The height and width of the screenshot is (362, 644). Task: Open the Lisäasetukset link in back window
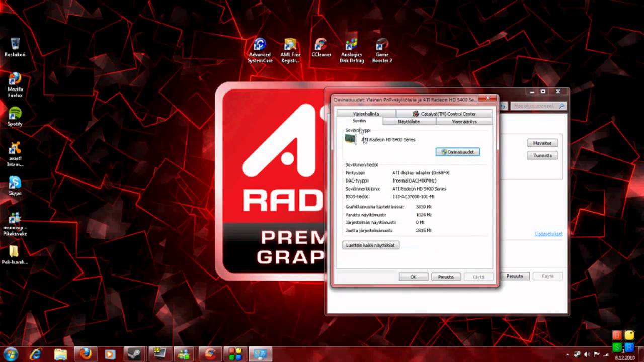coord(548,234)
